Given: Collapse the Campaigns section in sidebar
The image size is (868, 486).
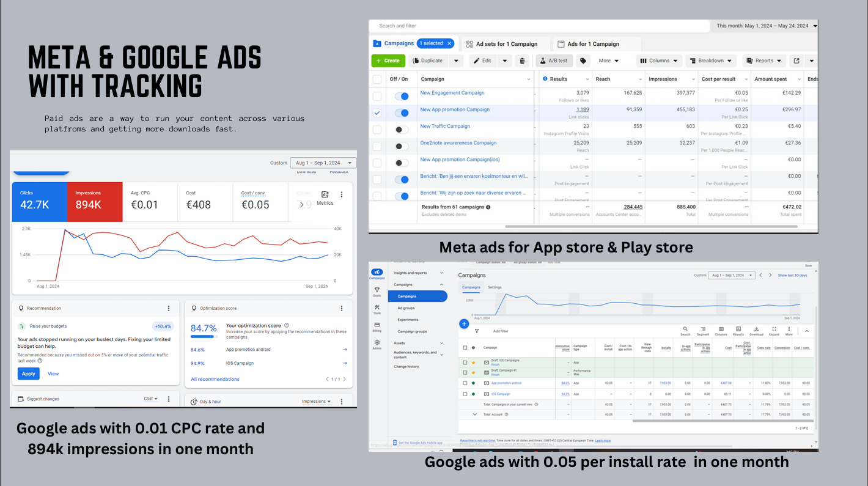Looking at the screenshot, I should click(x=441, y=284).
